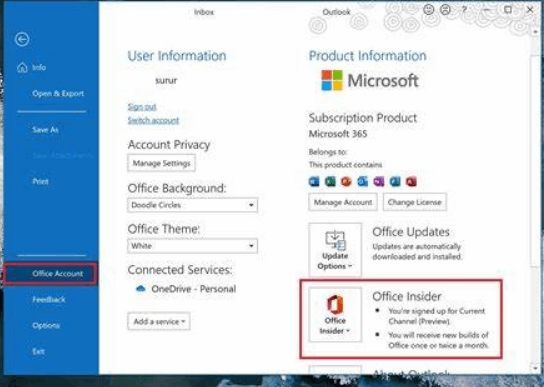
Task: Open the Office Theme dropdown showing White
Action: [x=193, y=246]
